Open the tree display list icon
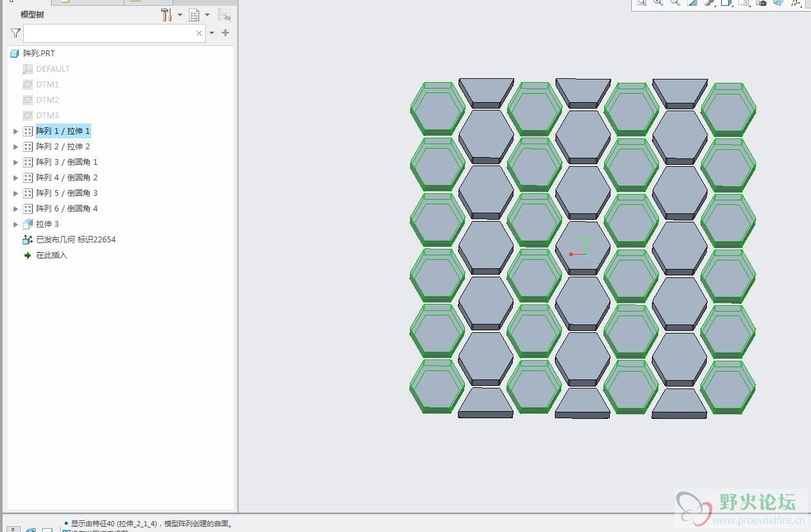Screen dimensions: 811x532 [194, 14]
